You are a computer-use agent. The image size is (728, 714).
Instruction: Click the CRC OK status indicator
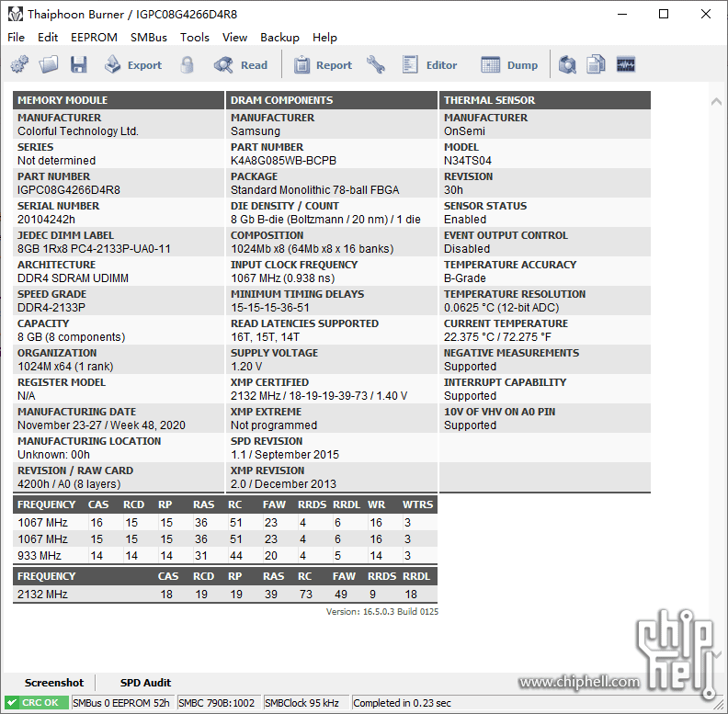(37, 703)
